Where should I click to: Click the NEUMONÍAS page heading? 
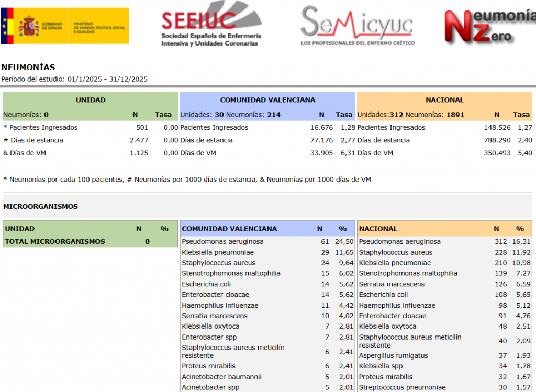coord(28,68)
